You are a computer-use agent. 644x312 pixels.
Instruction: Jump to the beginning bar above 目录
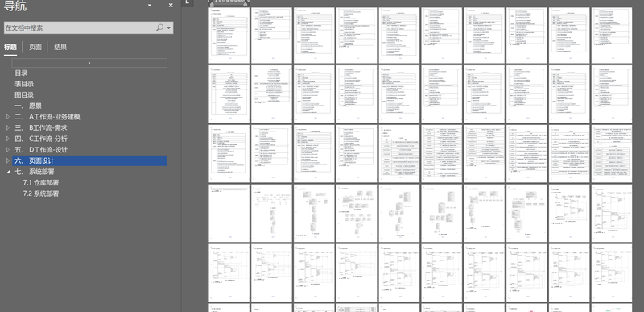(x=89, y=63)
